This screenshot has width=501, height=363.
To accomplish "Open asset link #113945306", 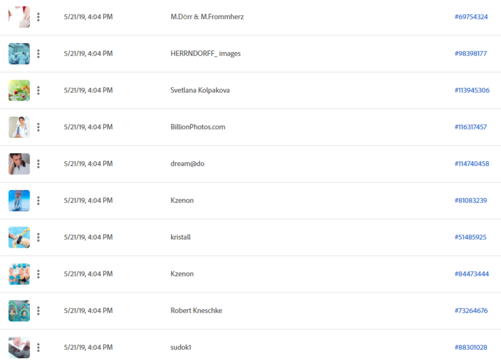I will coord(472,90).
